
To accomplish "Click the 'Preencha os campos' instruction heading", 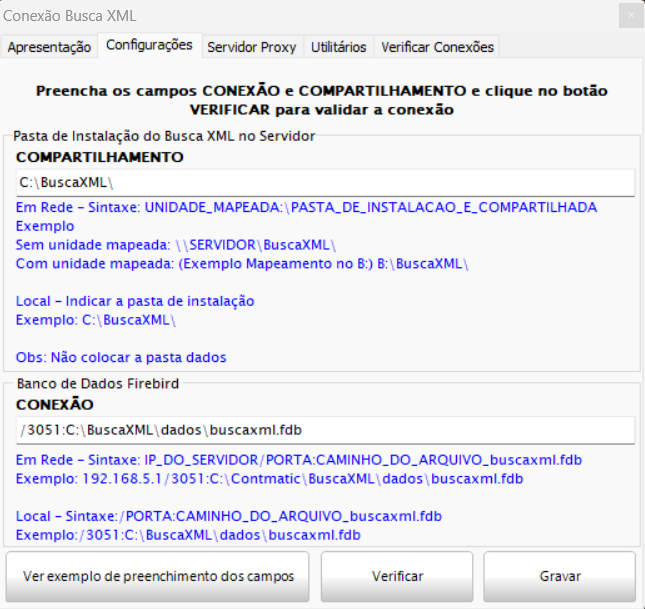I will tap(322, 100).
